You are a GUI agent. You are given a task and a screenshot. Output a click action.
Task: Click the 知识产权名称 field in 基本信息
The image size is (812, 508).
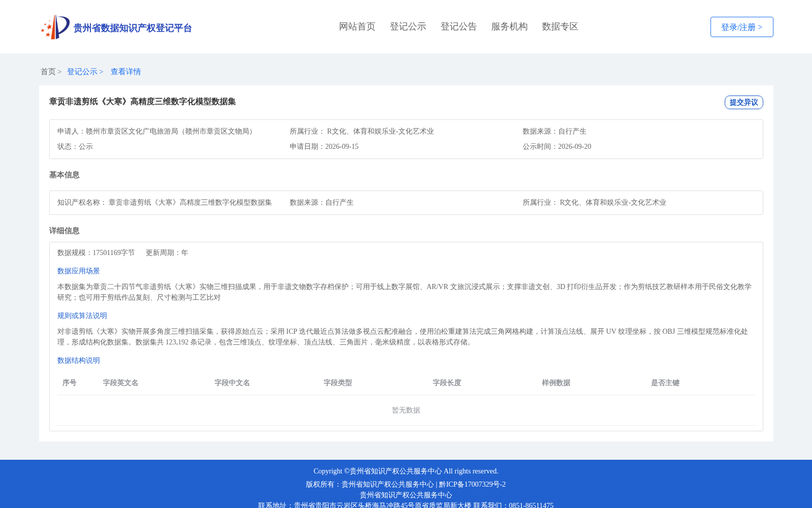tap(164, 202)
